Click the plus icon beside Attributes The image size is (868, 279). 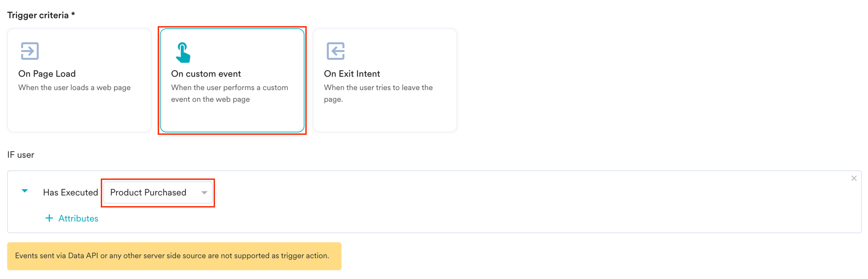click(49, 218)
